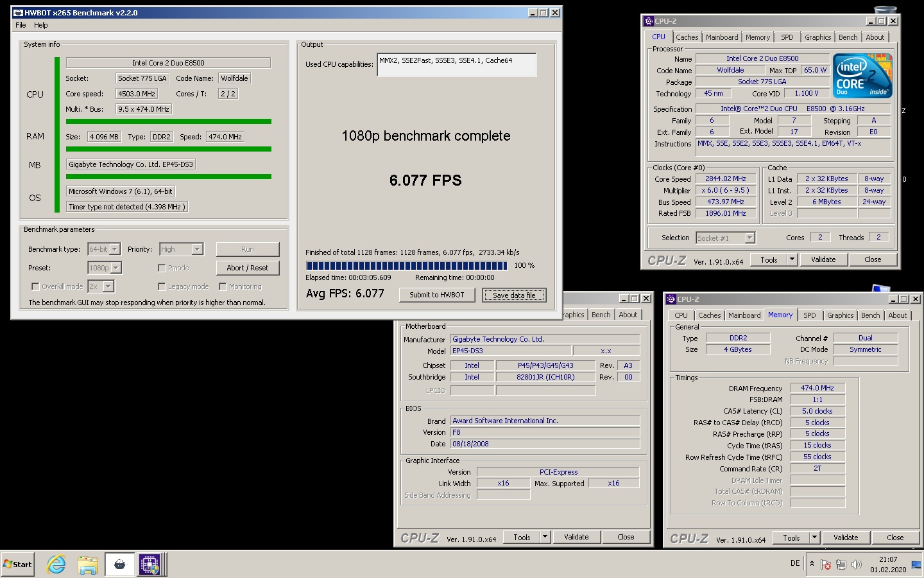Click Validate in CPU-Z Mainboard window

tap(576, 537)
